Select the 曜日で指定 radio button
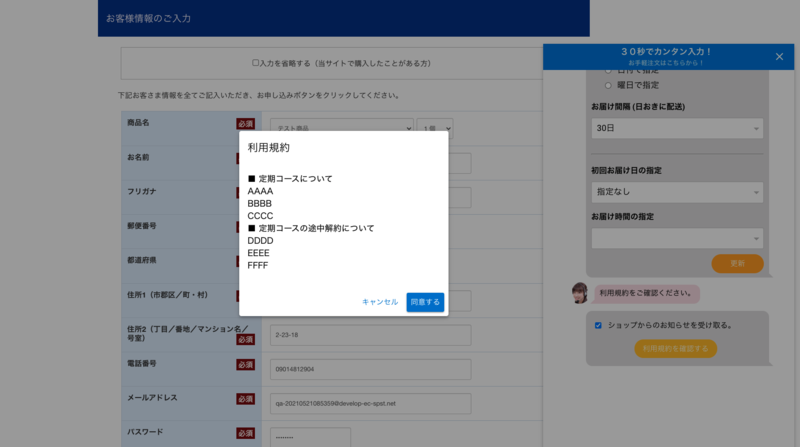 608,85
